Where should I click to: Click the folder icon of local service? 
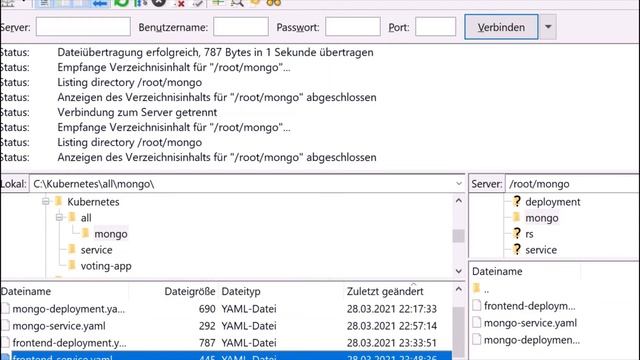72,249
